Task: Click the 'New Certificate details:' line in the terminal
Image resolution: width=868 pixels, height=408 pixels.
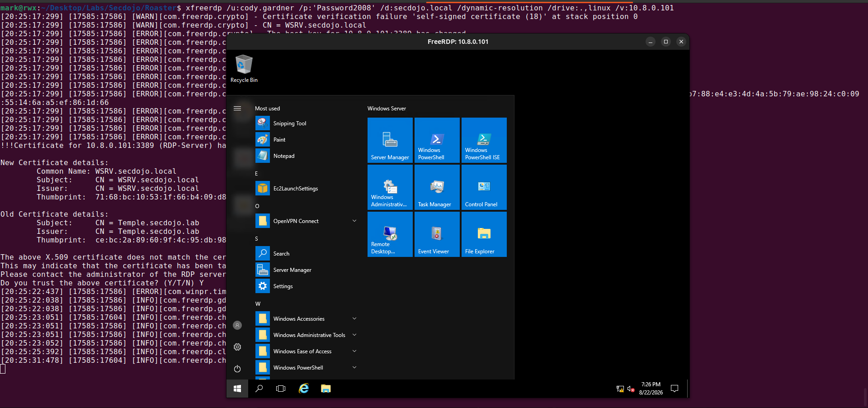Action: (54, 163)
